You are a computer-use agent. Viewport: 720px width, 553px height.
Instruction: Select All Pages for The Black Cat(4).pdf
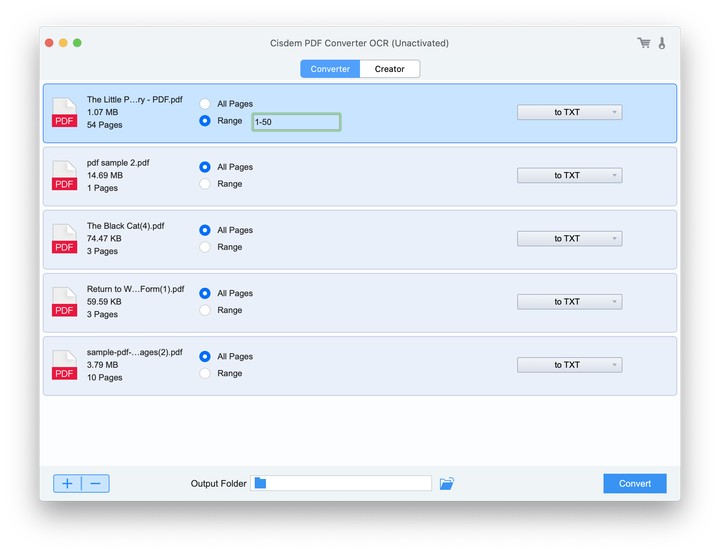205,230
